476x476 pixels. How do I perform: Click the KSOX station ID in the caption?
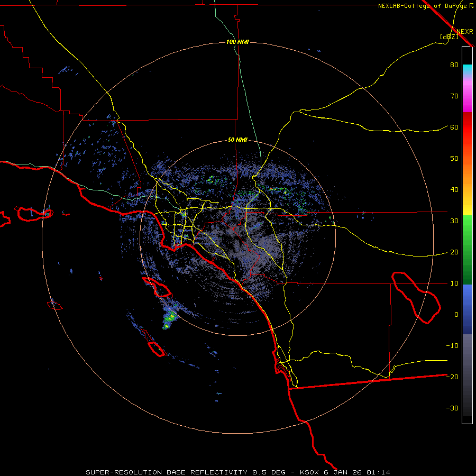coord(310,472)
